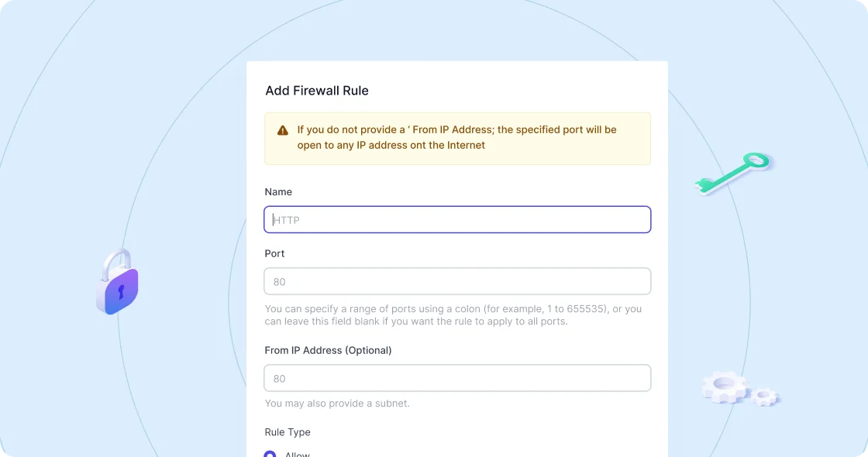This screenshot has width=868, height=457.
Task: Select the Allow rule type option
Action: pos(270,454)
